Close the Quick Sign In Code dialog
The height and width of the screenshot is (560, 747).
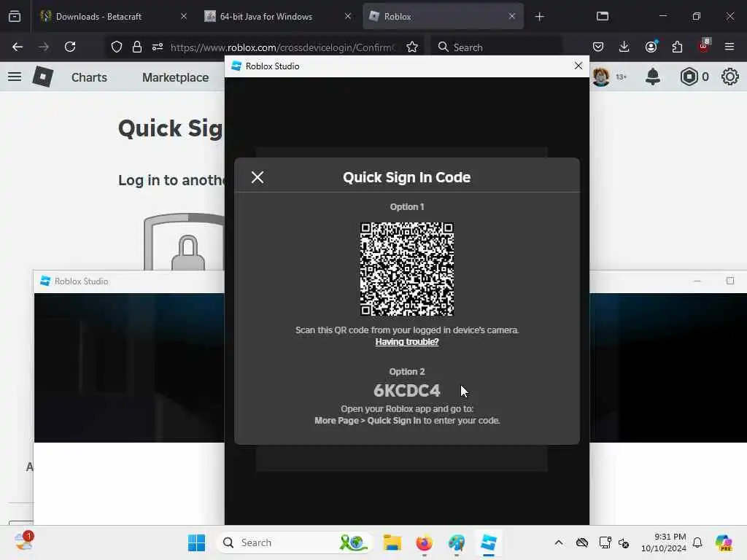point(258,177)
